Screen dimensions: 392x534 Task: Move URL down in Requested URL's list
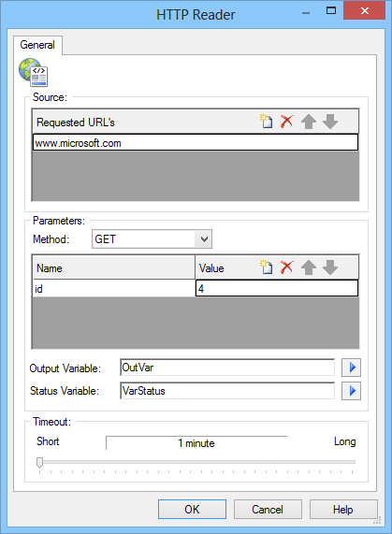coord(330,122)
